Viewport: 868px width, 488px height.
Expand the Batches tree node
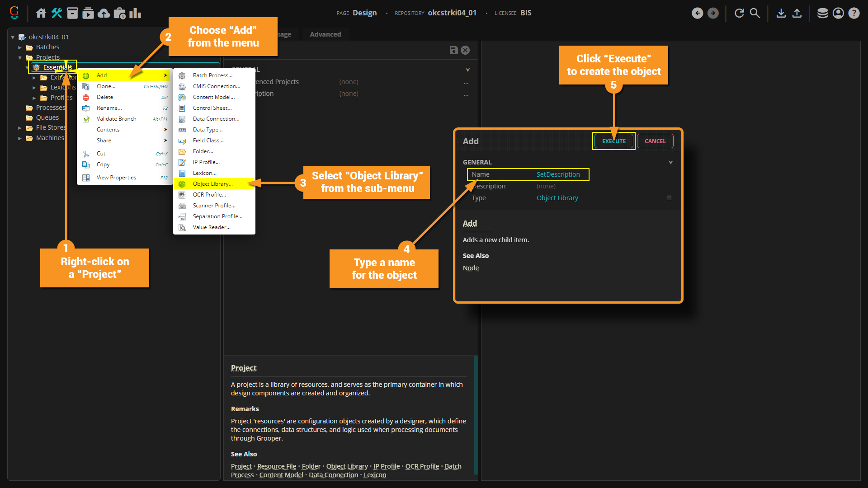(x=20, y=47)
